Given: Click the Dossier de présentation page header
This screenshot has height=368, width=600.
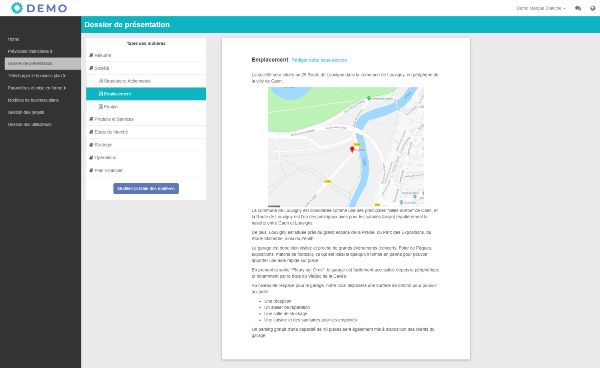Looking at the screenshot, I should [x=127, y=24].
